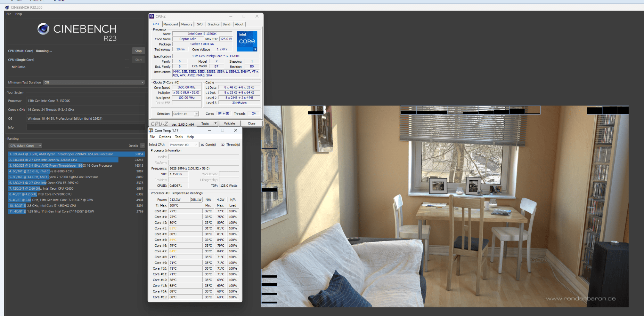Open the Core Temp Help menu
Screen dimensions: 644x316
pyautogui.click(x=190, y=137)
